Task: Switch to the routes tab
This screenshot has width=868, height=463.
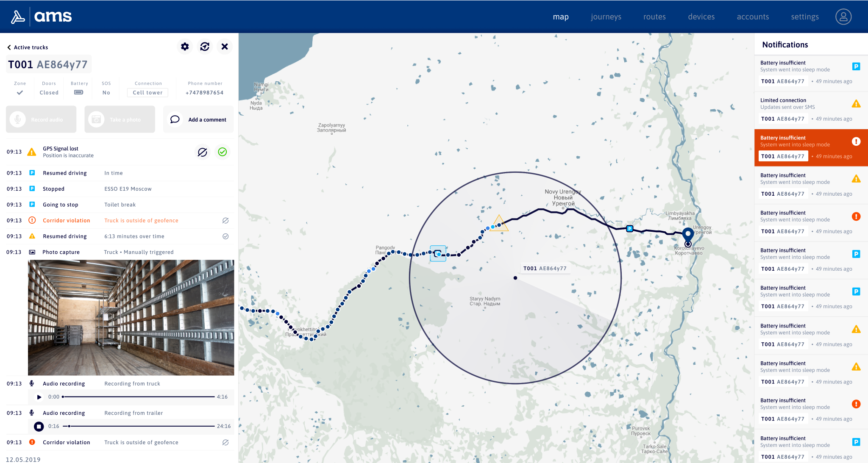Action: (x=654, y=17)
